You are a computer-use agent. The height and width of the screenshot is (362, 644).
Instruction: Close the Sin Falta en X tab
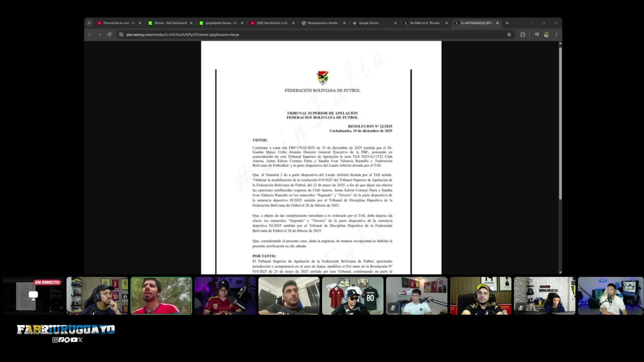(x=446, y=23)
